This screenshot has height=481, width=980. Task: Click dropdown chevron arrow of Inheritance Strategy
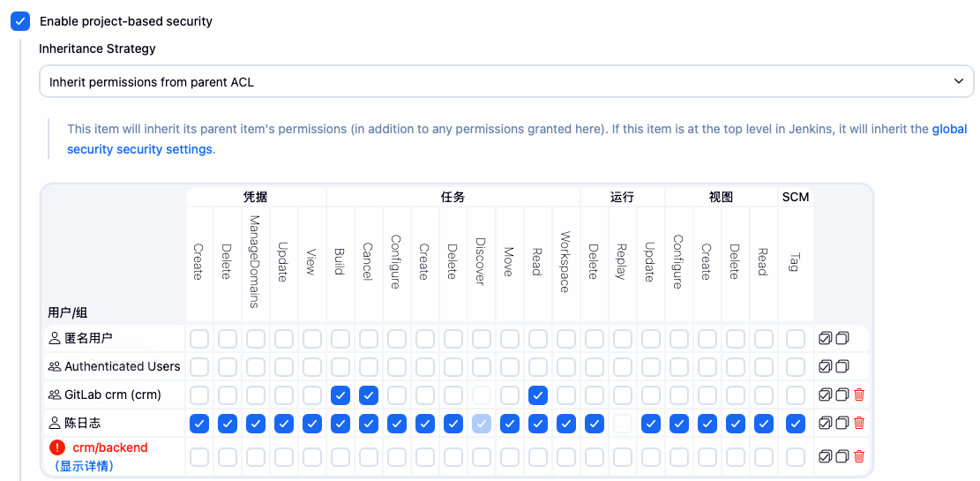[959, 82]
